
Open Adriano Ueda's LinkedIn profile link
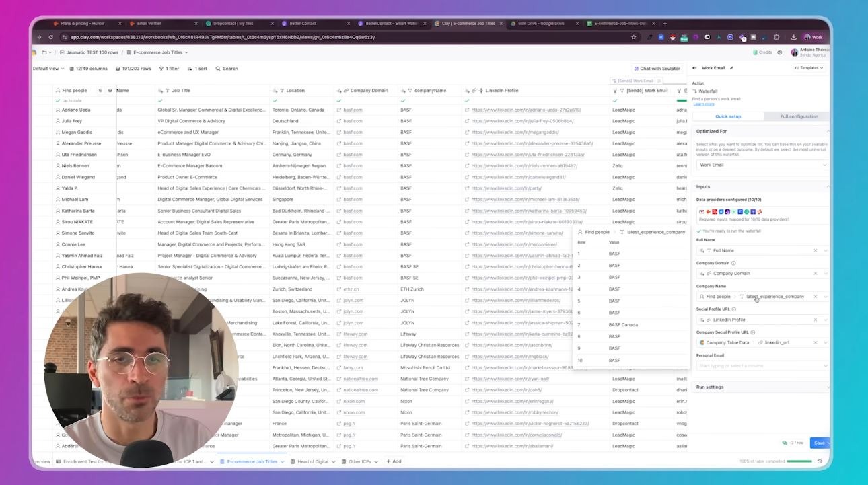click(x=526, y=110)
